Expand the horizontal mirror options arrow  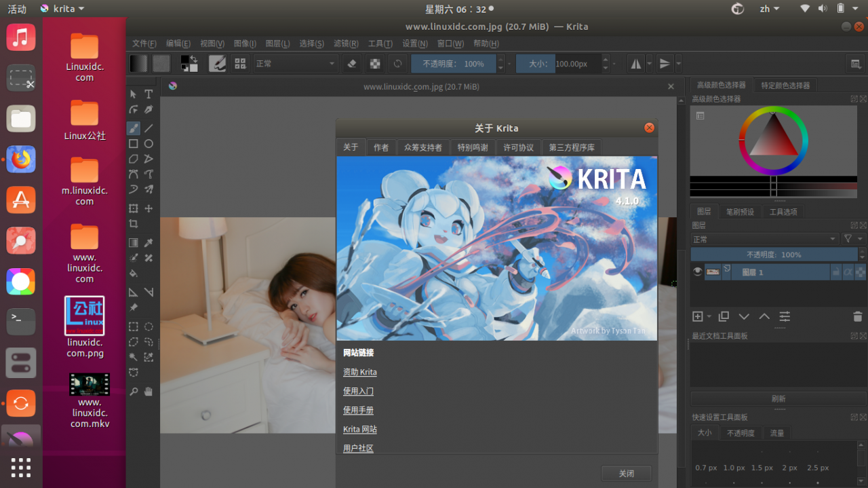pos(650,64)
